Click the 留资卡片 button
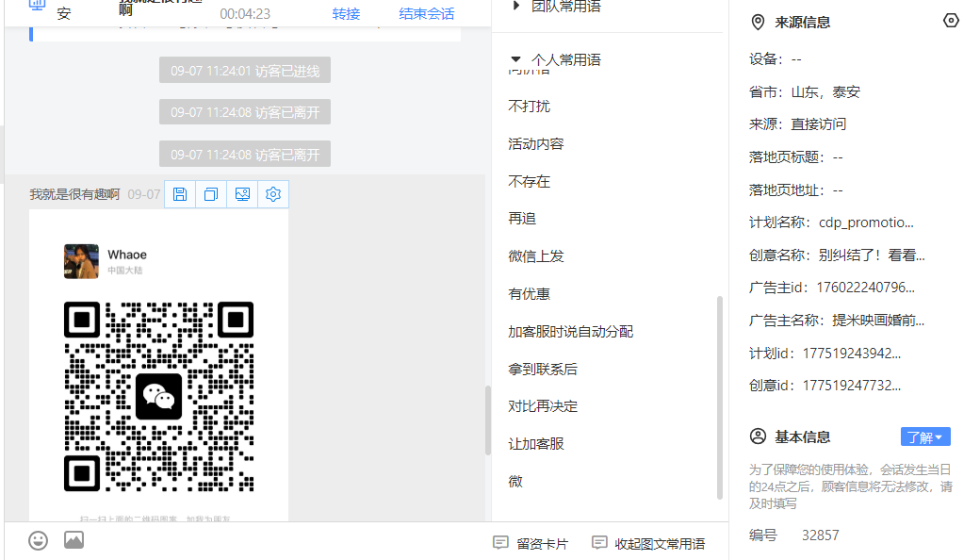Screen dimensions: 980x560 [531, 543]
